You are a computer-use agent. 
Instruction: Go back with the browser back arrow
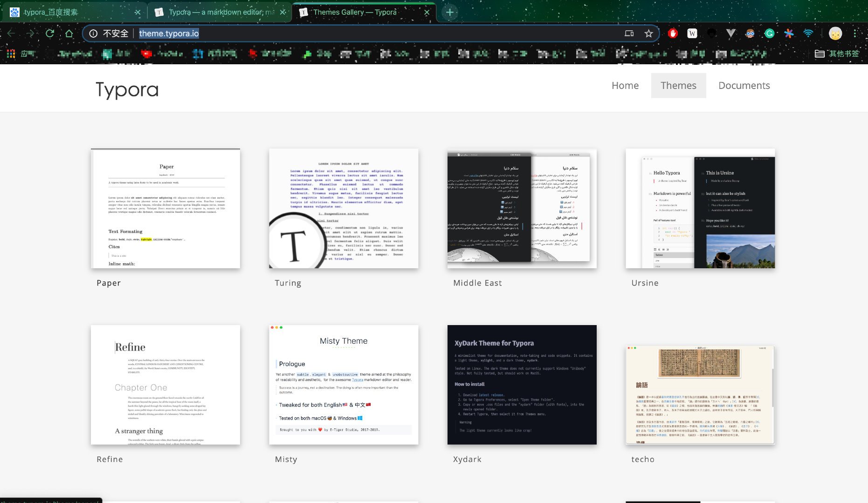coord(11,34)
